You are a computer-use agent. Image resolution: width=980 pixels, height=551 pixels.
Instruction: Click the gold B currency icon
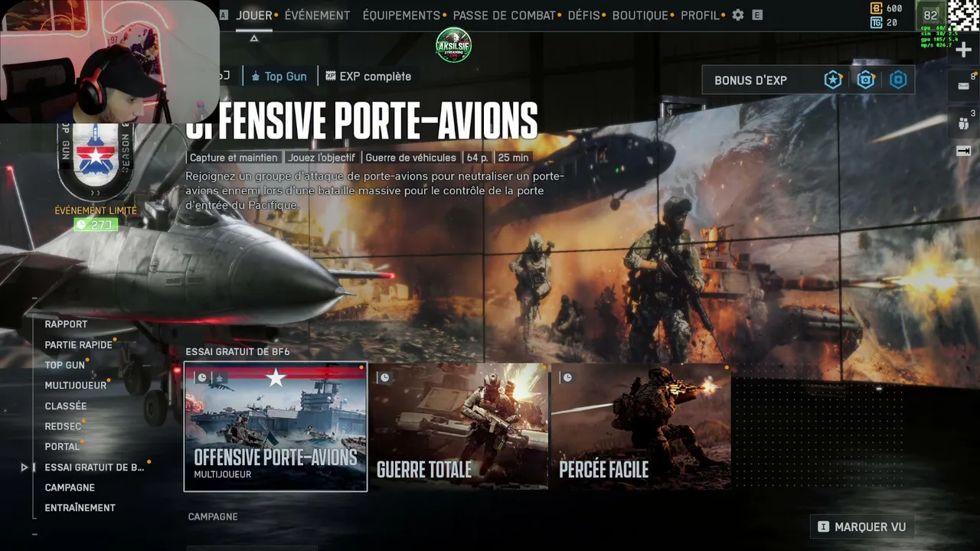coord(877,8)
